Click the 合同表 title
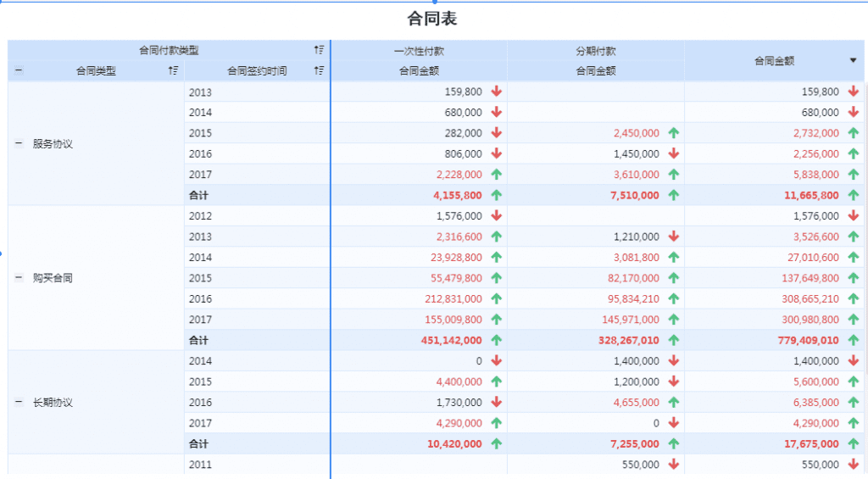Image resolution: width=868 pixels, height=479 pixels. (x=431, y=19)
